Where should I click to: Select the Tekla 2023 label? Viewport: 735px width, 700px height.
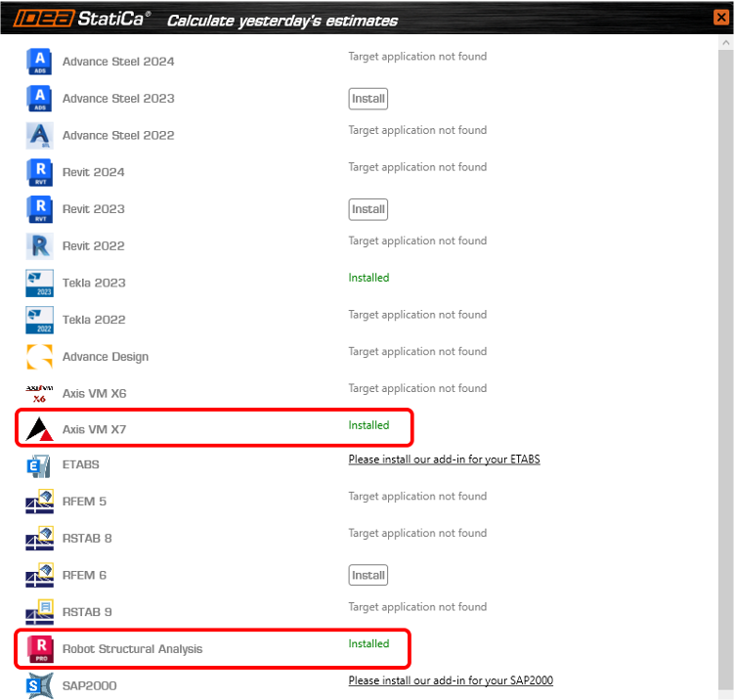coord(94,283)
